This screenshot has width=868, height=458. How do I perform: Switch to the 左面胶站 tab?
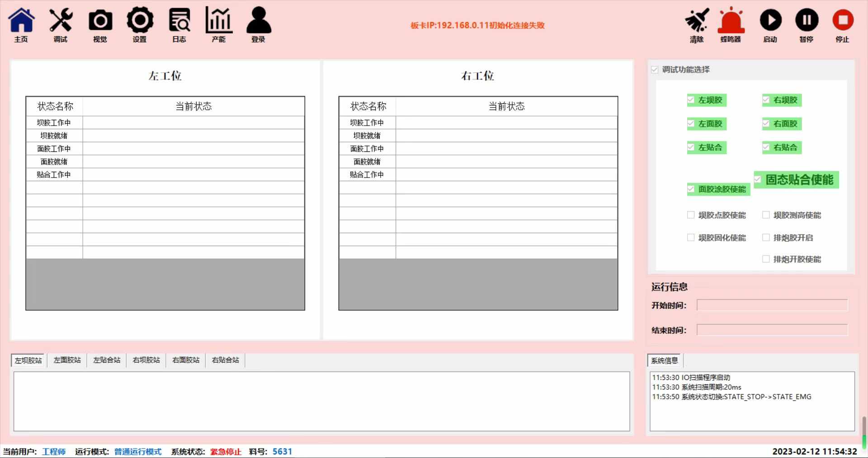pos(67,360)
